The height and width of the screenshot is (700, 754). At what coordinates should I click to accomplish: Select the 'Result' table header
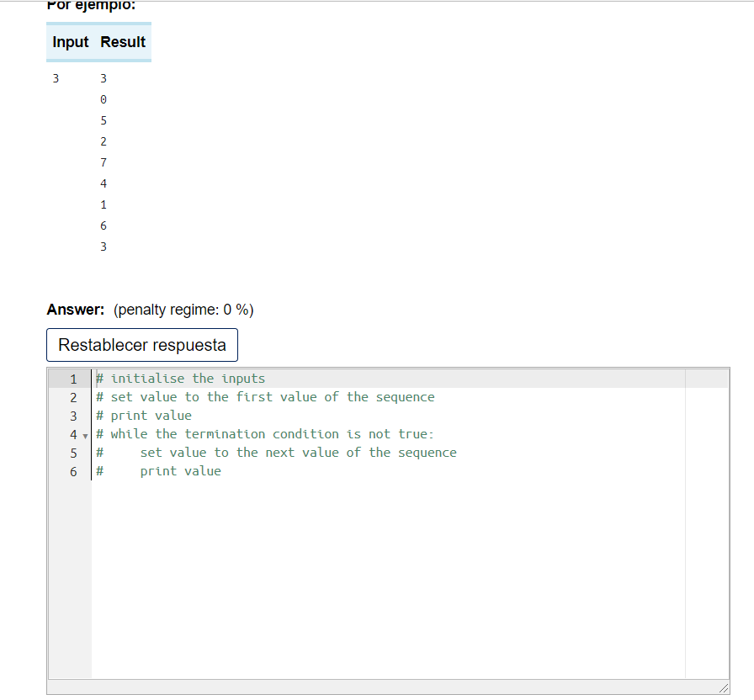(121, 42)
